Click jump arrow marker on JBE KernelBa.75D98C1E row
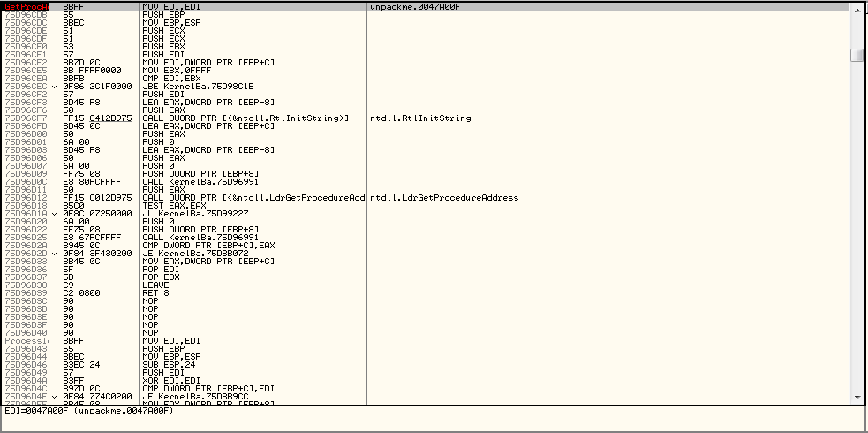Viewport: 868px width, 433px height. (x=54, y=87)
